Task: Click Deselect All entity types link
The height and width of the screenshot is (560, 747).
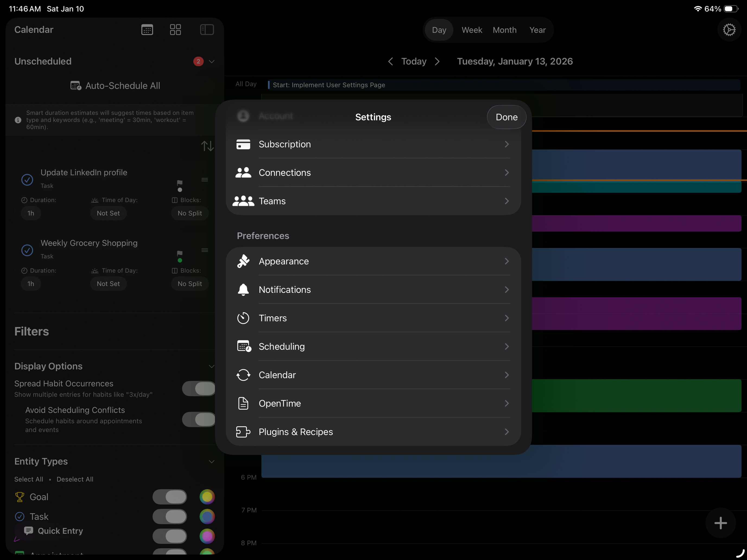Action: tap(75, 479)
